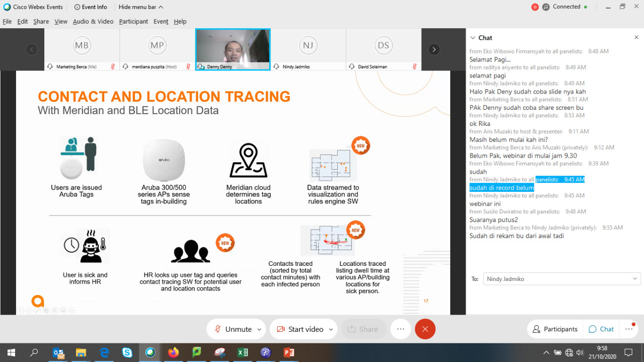Viewport: 644px width, 362px height.
Task: Open the Event menu
Action: coord(161,22)
